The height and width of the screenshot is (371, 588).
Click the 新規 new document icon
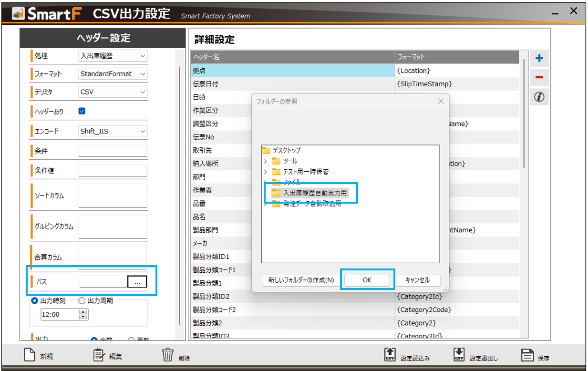[x=30, y=355]
